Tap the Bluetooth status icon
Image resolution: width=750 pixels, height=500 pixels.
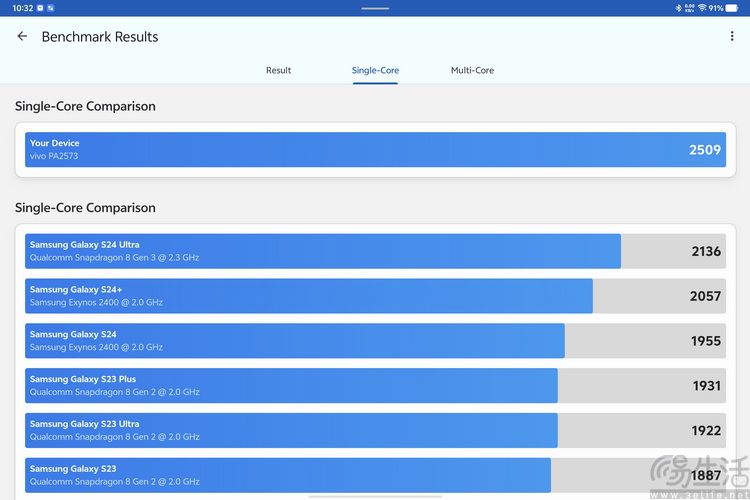[678, 8]
